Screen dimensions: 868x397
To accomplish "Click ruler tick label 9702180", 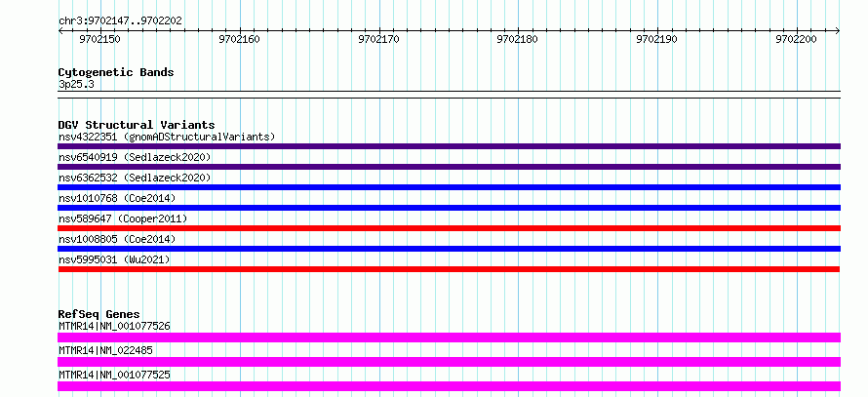I will (x=517, y=39).
